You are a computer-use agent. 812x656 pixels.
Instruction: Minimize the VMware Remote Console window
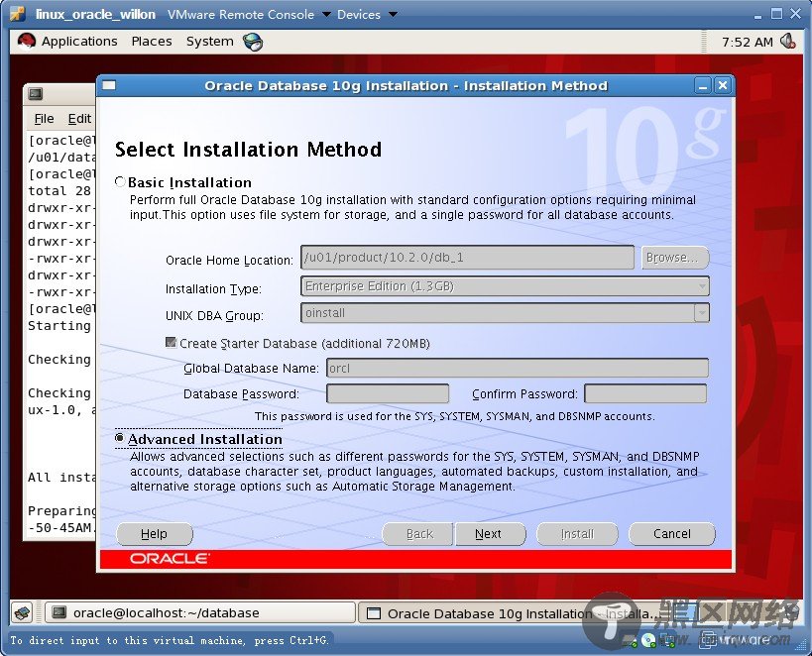(x=758, y=16)
